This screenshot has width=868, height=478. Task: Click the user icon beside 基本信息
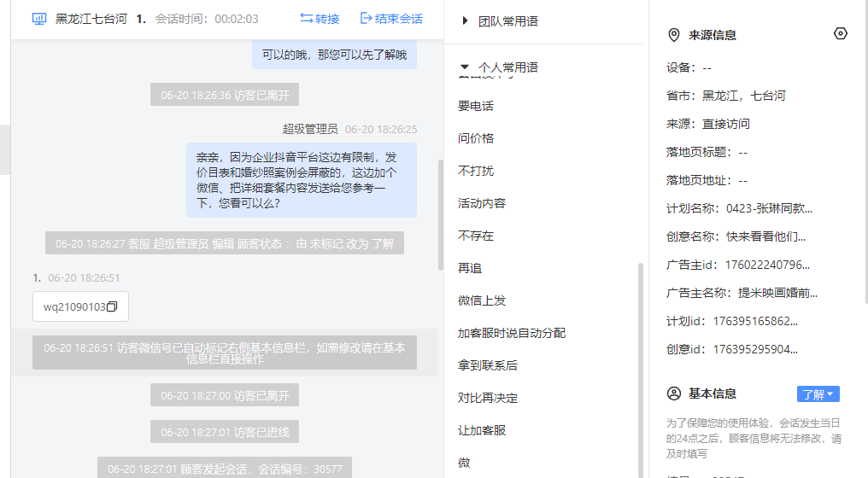[x=674, y=393]
